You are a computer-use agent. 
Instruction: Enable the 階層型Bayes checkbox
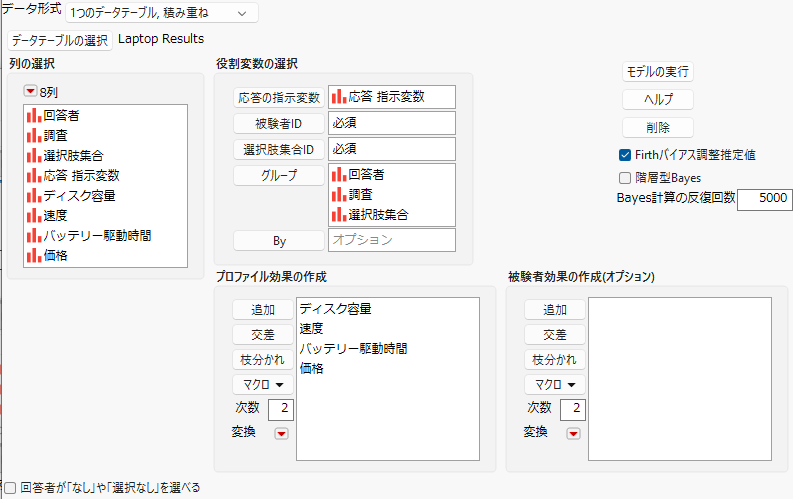click(625, 178)
